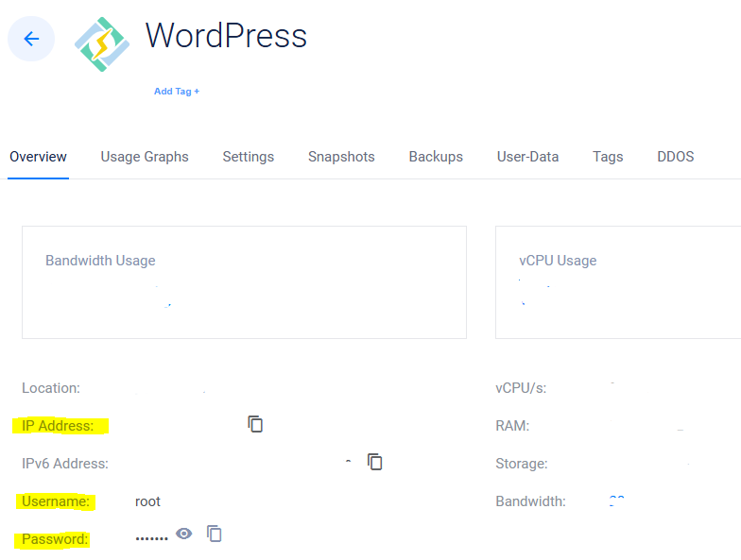The image size is (741, 560).
Task: Click the RAM label
Action: click(x=512, y=425)
